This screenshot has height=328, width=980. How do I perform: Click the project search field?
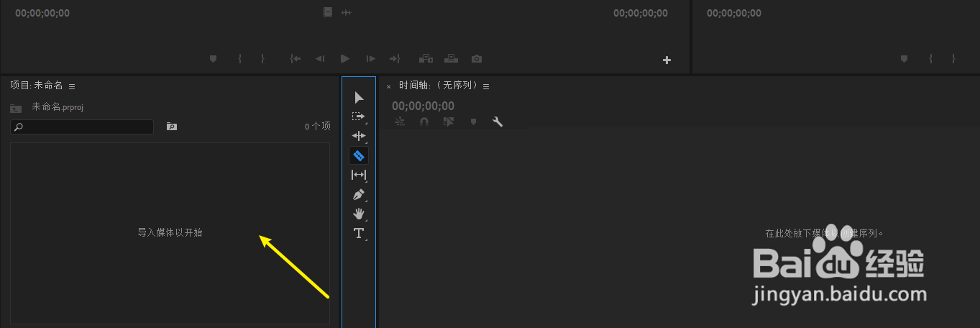(82, 127)
